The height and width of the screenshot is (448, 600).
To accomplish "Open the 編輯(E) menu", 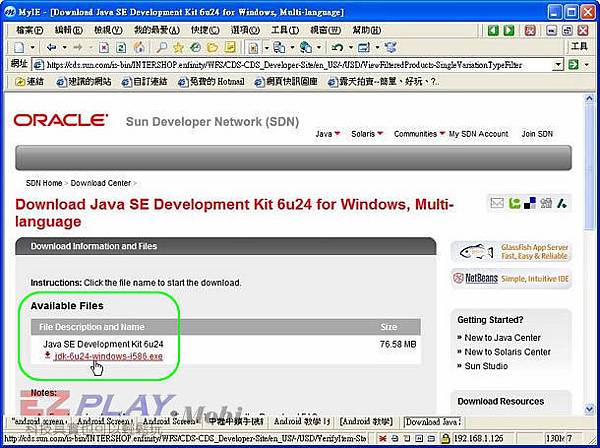I will [69, 30].
